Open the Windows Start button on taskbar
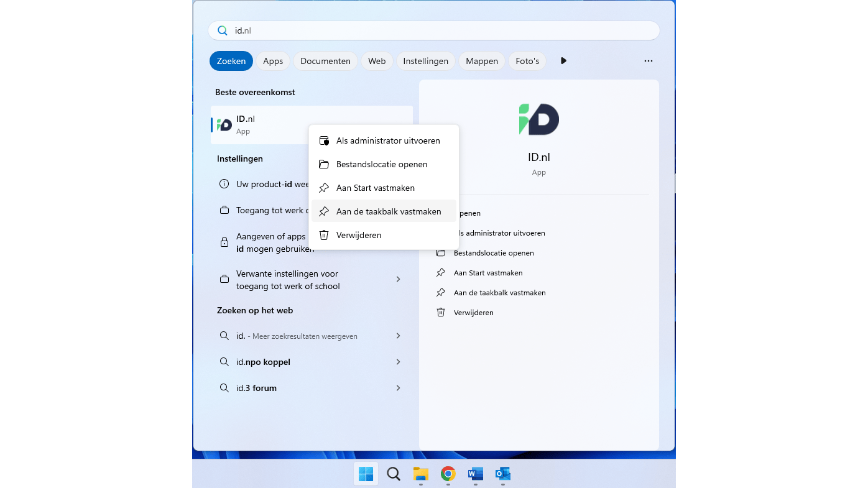 point(366,474)
